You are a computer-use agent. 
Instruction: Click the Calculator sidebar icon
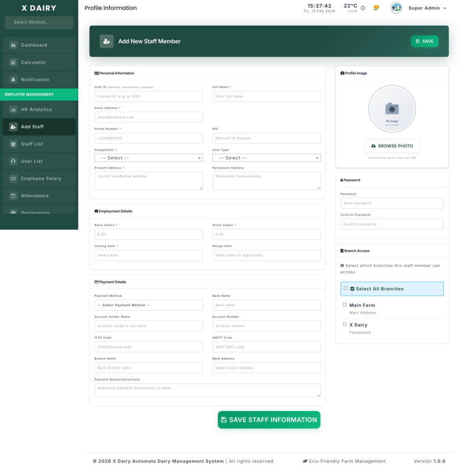[x=13, y=62]
